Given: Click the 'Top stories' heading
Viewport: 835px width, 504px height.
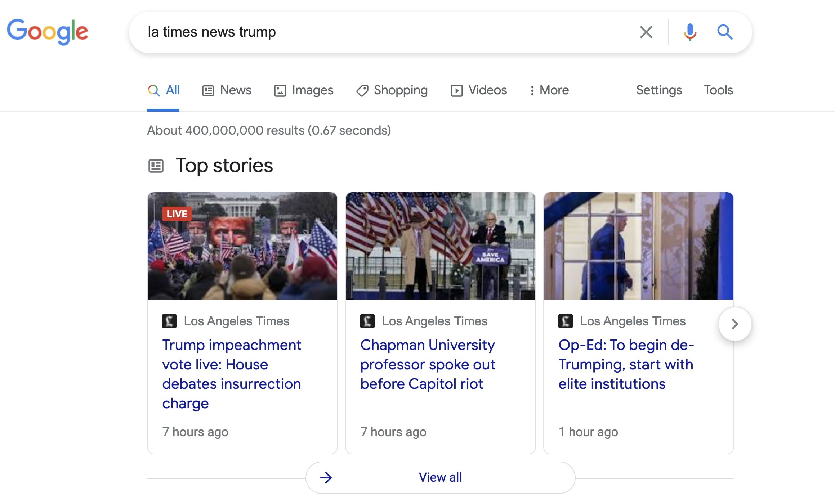Looking at the screenshot, I should coord(224,166).
